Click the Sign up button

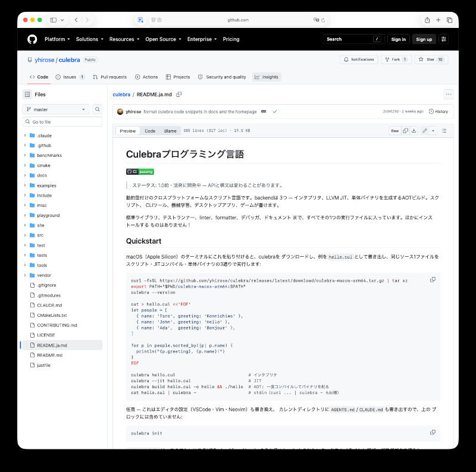tap(424, 39)
